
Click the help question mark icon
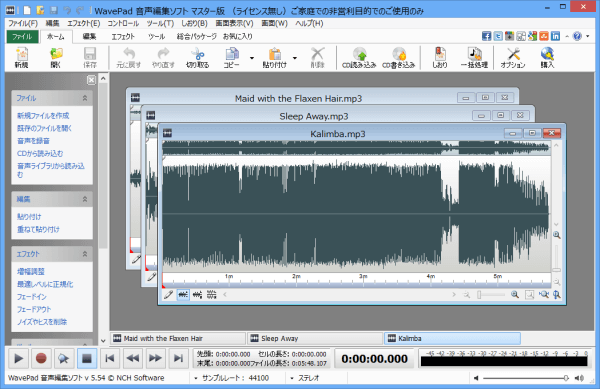coord(577,36)
